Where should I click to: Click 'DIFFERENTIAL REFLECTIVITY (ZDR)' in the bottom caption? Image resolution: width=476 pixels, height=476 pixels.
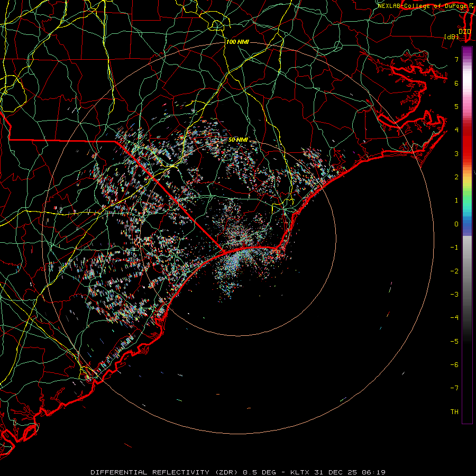[x=165, y=472]
